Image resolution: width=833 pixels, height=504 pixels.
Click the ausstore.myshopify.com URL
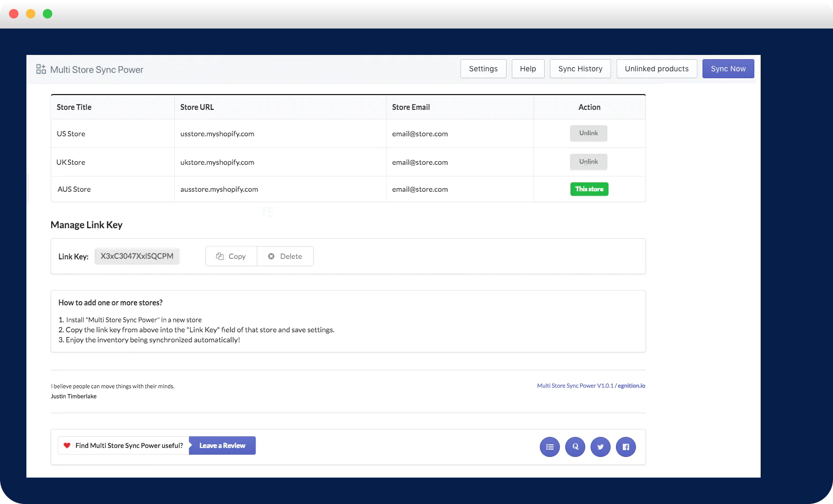(x=219, y=189)
